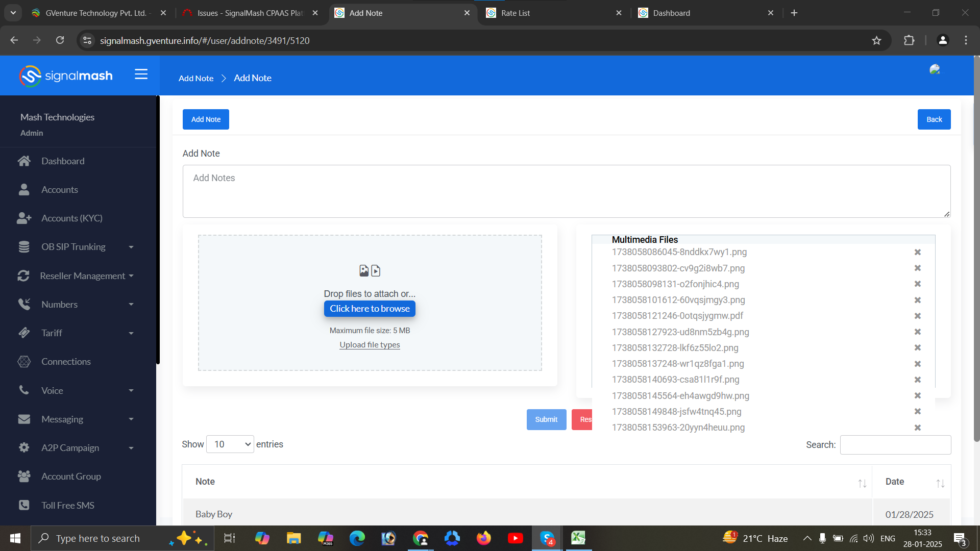Click the blue Add Note button
Screen dimensions: 980x551
tap(206, 119)
